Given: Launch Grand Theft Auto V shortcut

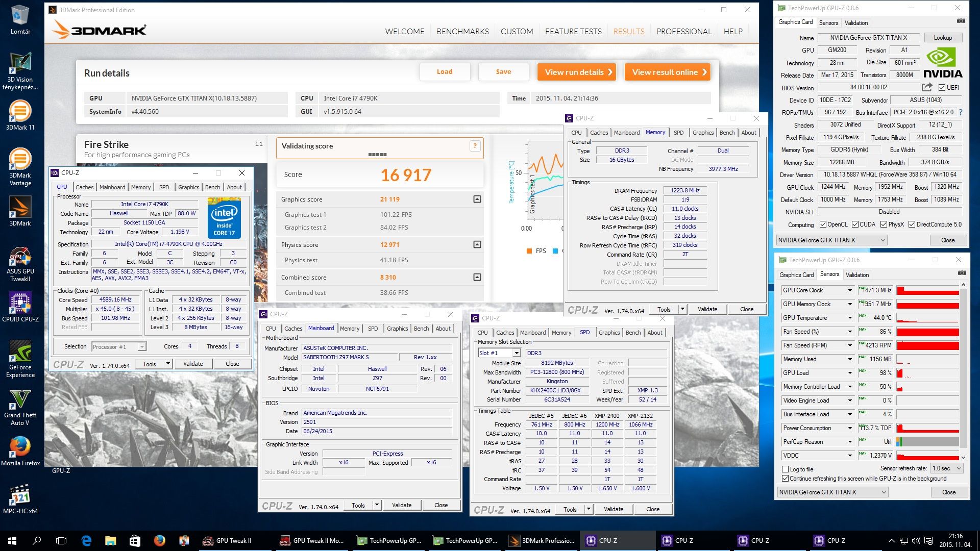Looking at the screenshot, I should pyautogui.click(x=20, y=407).
